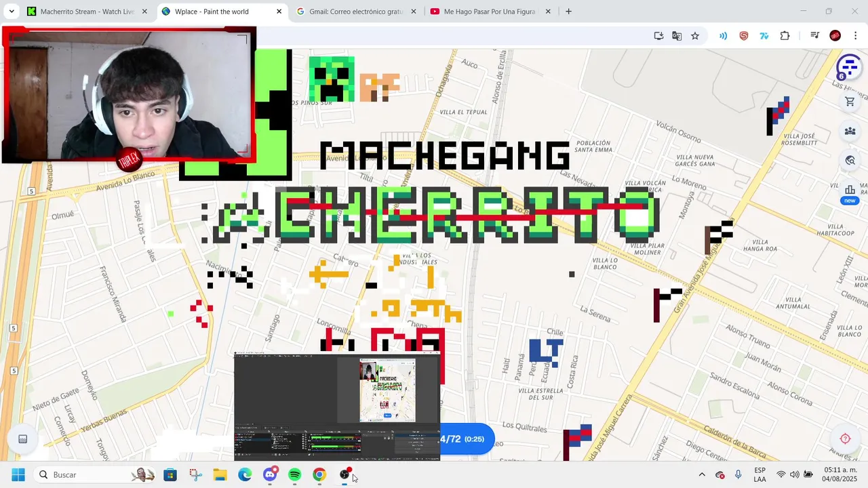Click the VILLA JOSÉ ROSEMBLITT map label

[x=799, y=140]
